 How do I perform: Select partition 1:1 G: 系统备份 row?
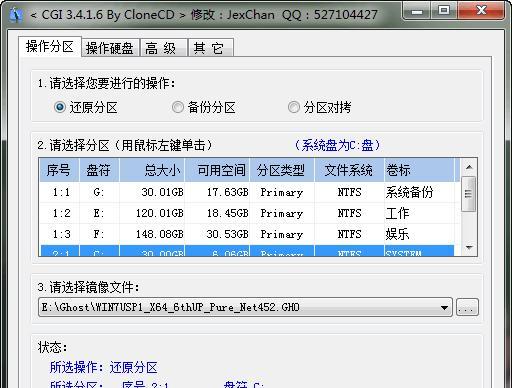click(x=247, y=192)
